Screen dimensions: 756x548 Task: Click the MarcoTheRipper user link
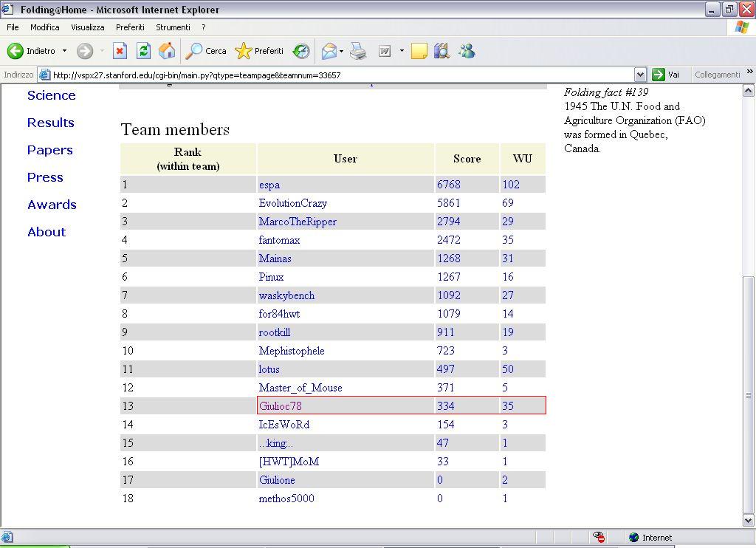click(x=298, y=222)
